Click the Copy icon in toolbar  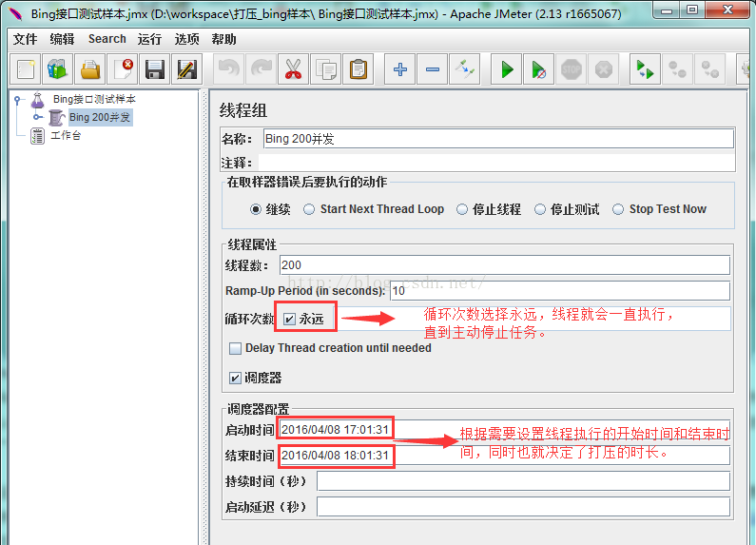[326, 69]
